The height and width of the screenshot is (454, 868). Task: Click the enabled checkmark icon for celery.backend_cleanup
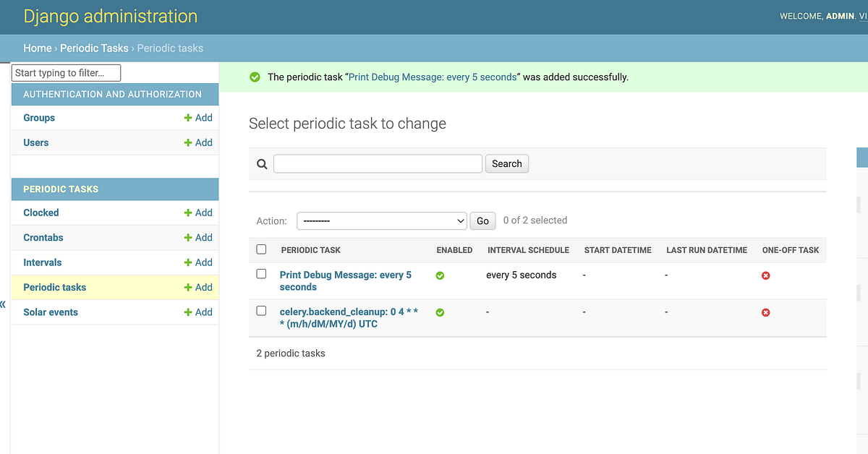440,312
